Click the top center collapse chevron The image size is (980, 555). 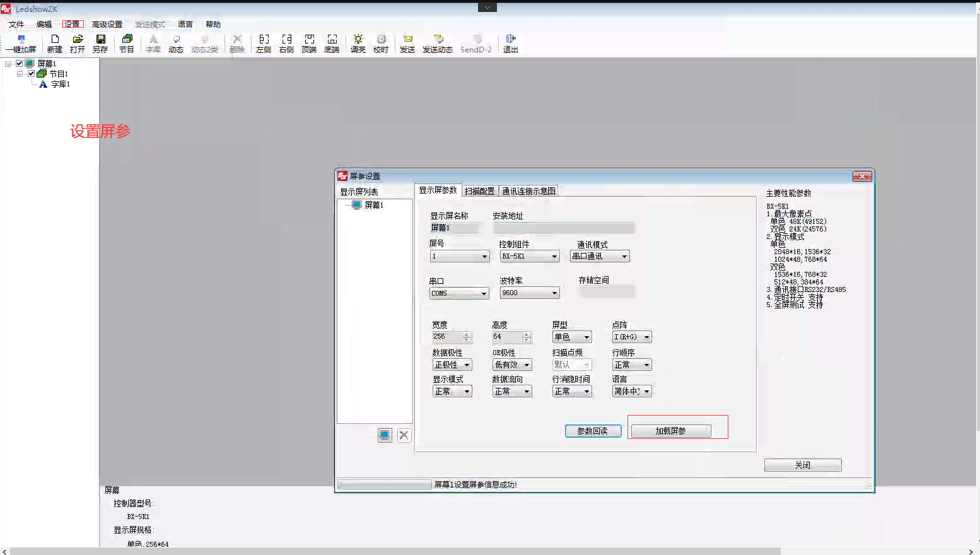coord(487,8)
